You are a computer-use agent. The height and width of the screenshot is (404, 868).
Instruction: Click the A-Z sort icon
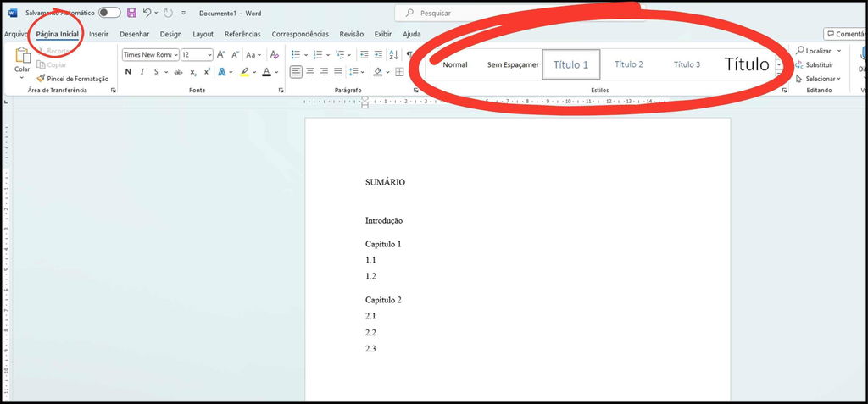[x=393, y=55]
